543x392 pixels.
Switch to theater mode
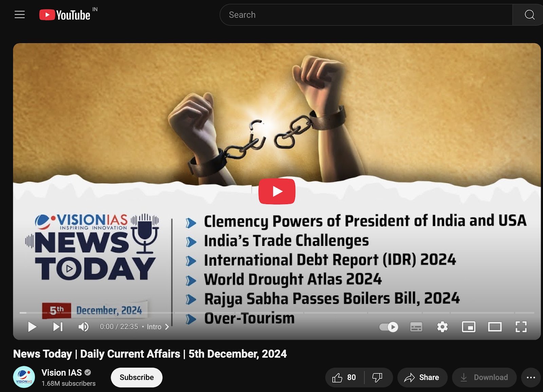click(x=495, y=327)
